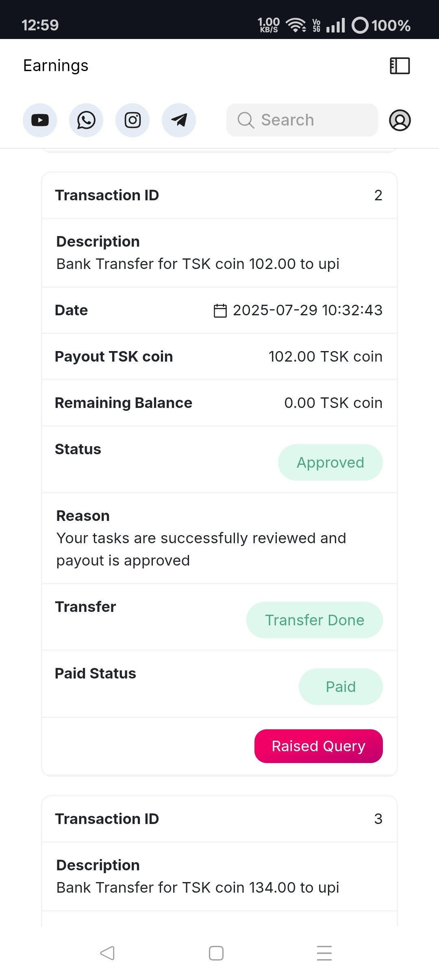Tap the Approved status badge
Screen dimensions: 439x980
[330, 462]
